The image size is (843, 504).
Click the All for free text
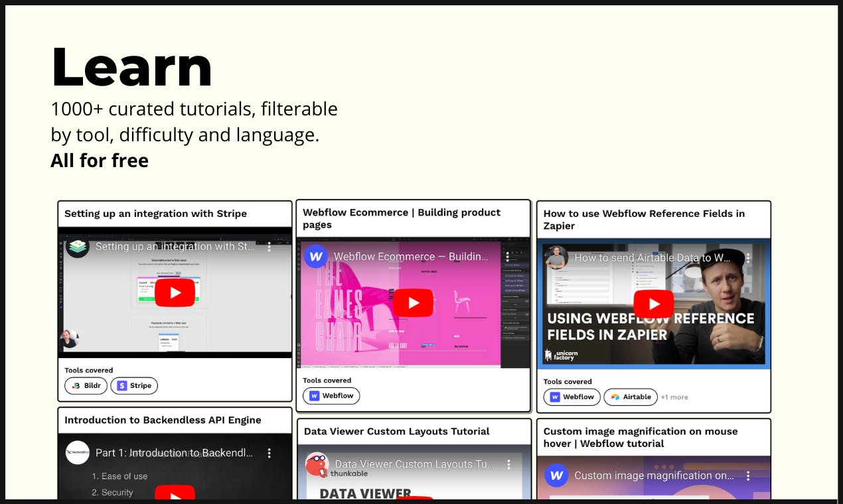point(100,160)
